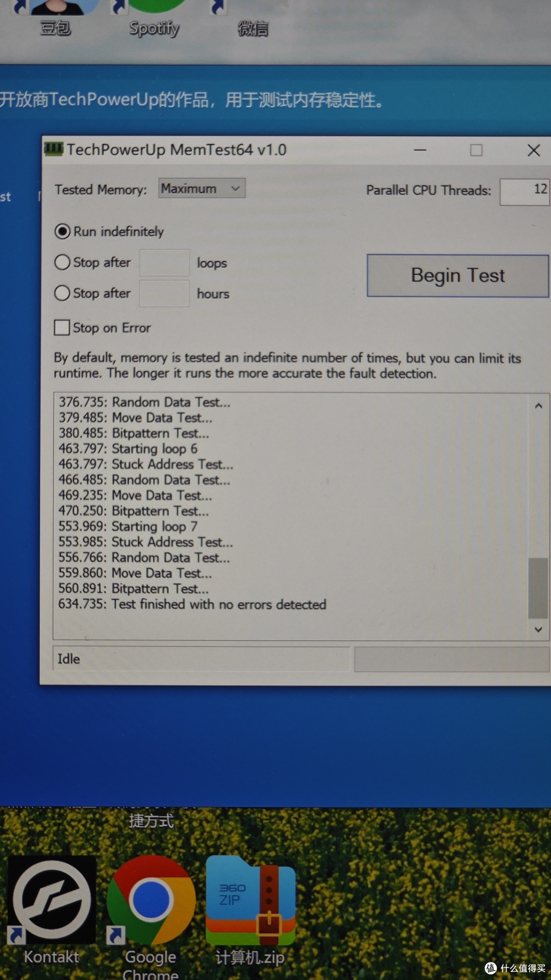The height and width of the screenshot is (980, 551).
Task: Select the "553.985: Stuck Address Test..." log line
Action: (146, 542)
